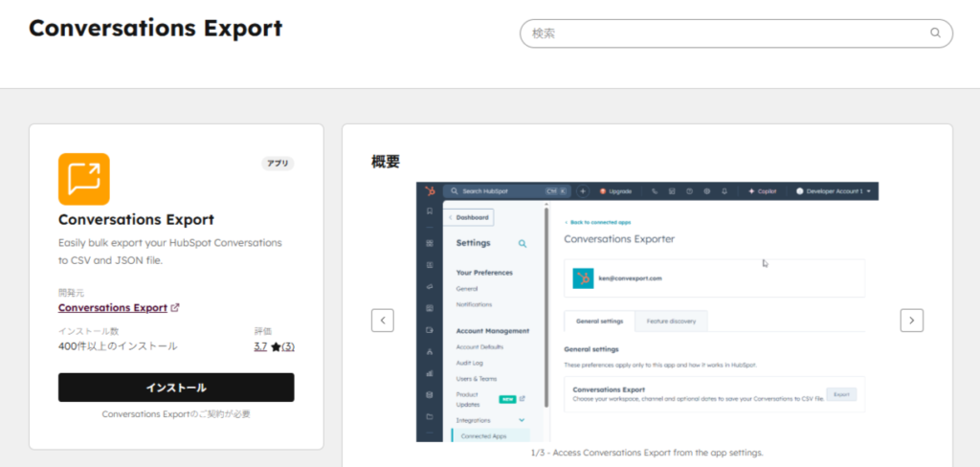Click the magnifier icon in the 検索 box
The image size is (980, 467).
(x=935, y=33)
